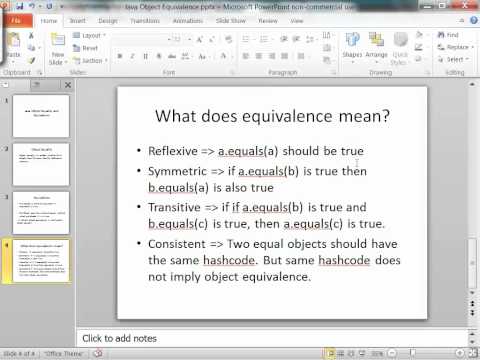This screenshot has height=360, width=480.
Task: Click Find in Editing group
Action: pyautogui.click(x=448, y=35)
